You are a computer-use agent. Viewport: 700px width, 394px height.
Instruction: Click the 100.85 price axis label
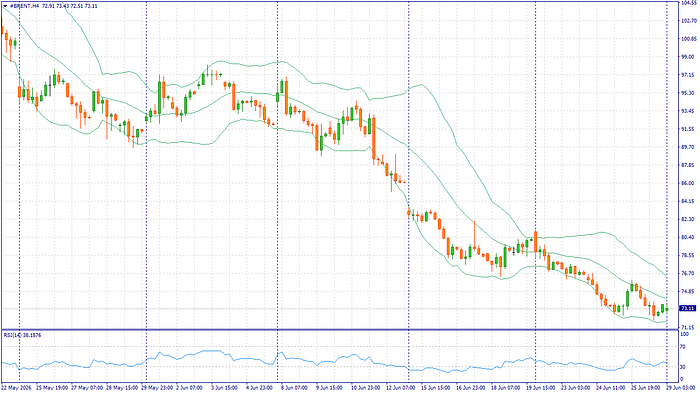click(x=689, y=39)
